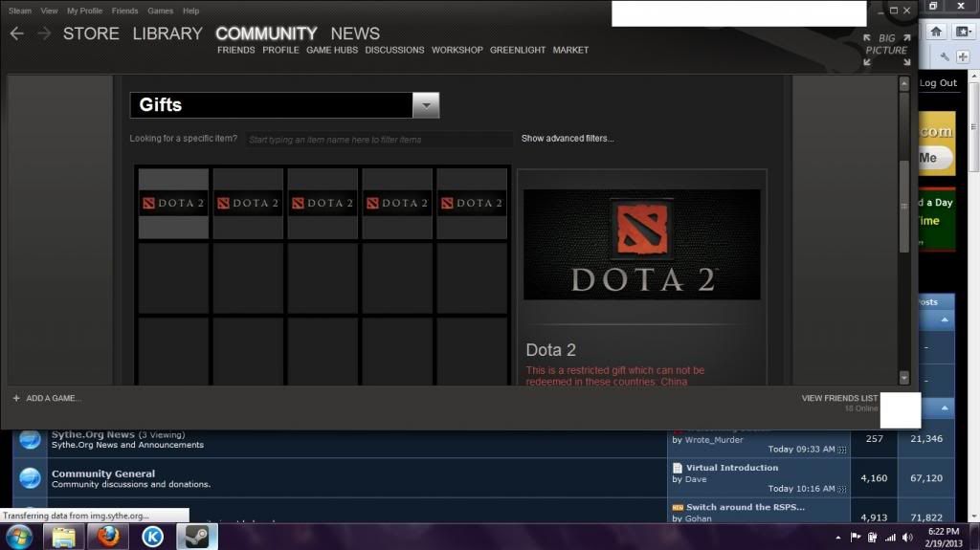The image size is (980, 550).
Task: Open the Help menu
Action: pos(190,11)
